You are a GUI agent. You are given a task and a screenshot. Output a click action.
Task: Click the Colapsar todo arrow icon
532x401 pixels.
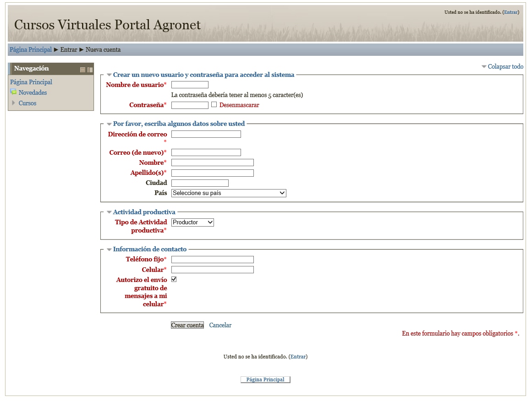pos(484,67)
